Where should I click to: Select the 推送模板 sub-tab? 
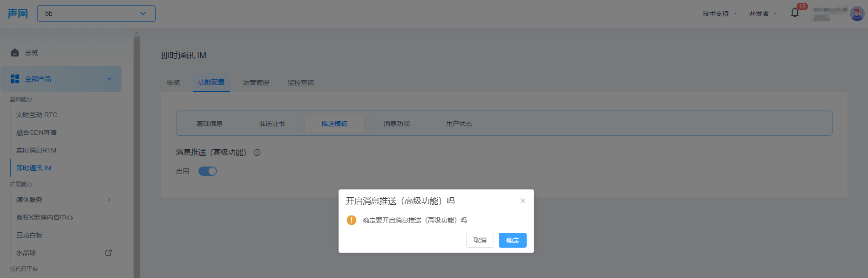click(x=334, y=124)
